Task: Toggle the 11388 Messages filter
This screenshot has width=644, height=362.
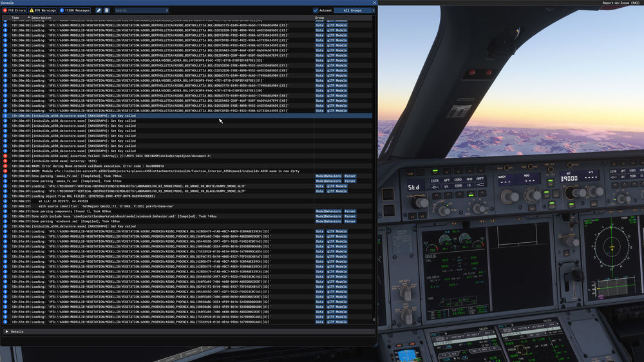Action: pyautogui.click(x=75, y=10)
